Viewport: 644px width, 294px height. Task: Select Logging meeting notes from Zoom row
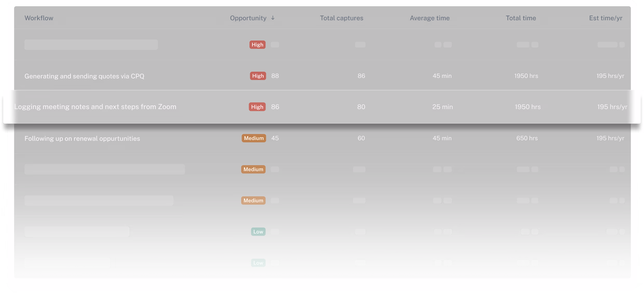(95, 107)
